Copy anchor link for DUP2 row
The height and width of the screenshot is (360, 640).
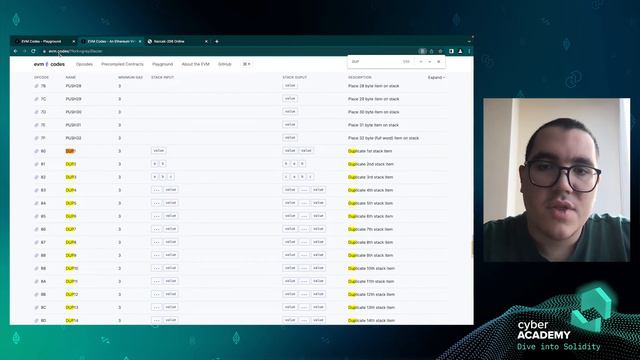point(36,164)
